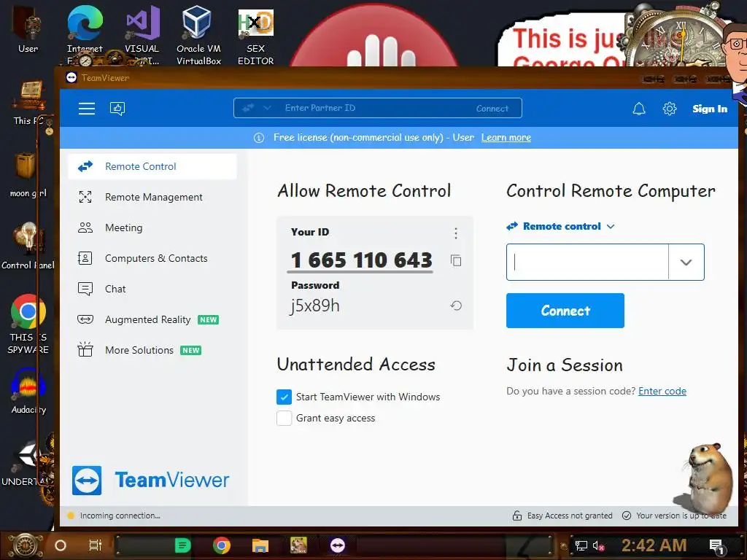
Task: Expand the partner ID history dropdown arrow
Action: coord(686,262)
